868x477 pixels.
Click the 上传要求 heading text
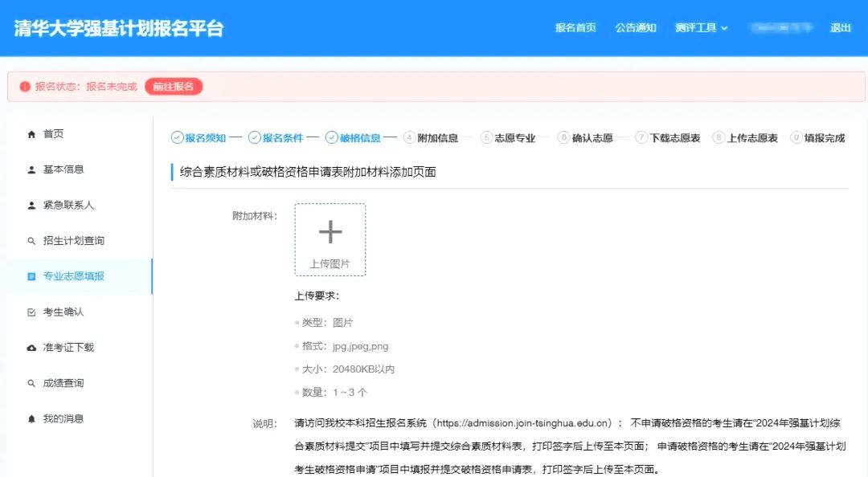(x=317, y=296)
